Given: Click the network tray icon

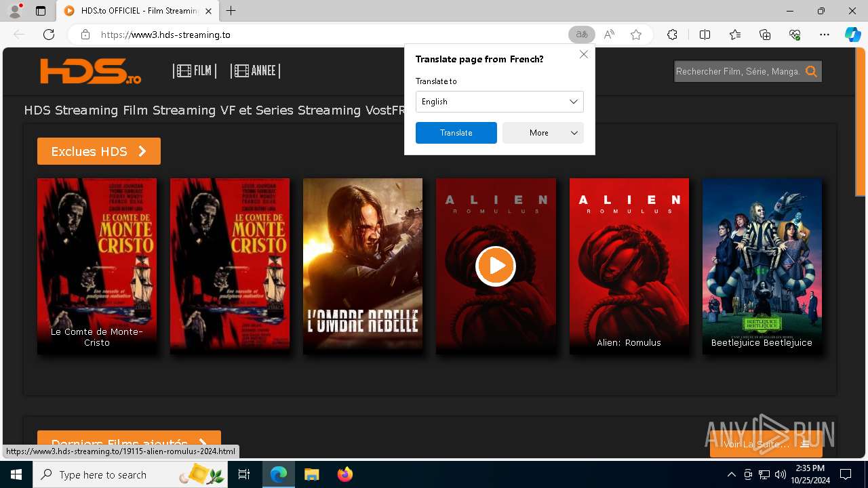Looking at the screenshot, I should 764,474.
